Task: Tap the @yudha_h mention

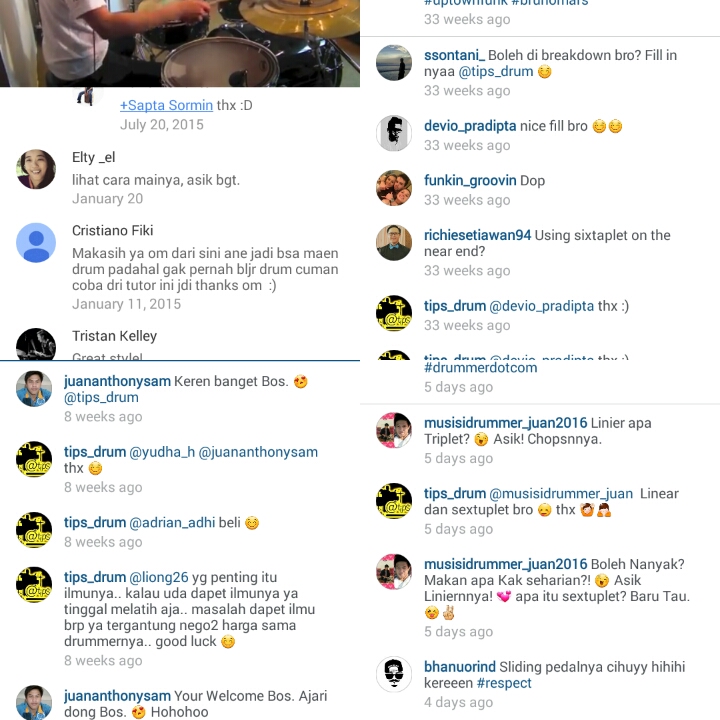Action: point(162,452)
